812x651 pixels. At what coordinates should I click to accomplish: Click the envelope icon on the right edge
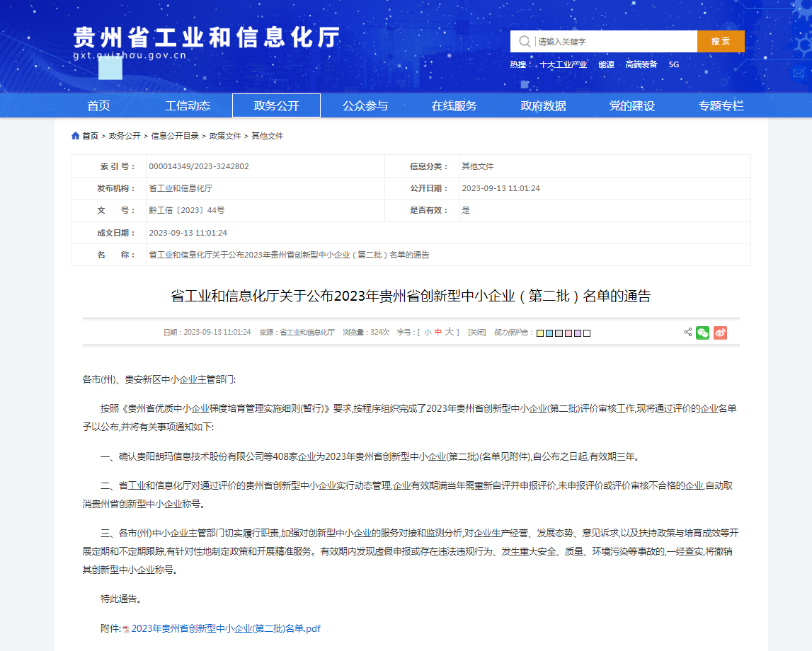801,73
